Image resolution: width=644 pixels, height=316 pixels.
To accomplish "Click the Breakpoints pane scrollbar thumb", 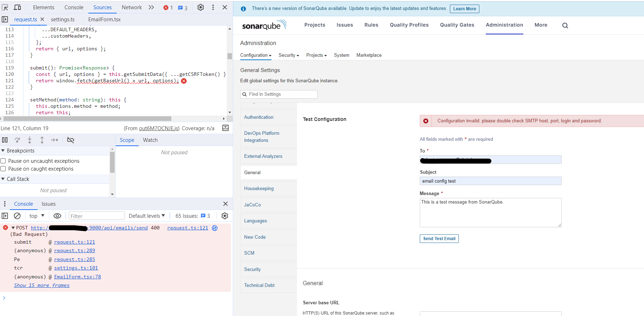I will click(x=112, y=162).
